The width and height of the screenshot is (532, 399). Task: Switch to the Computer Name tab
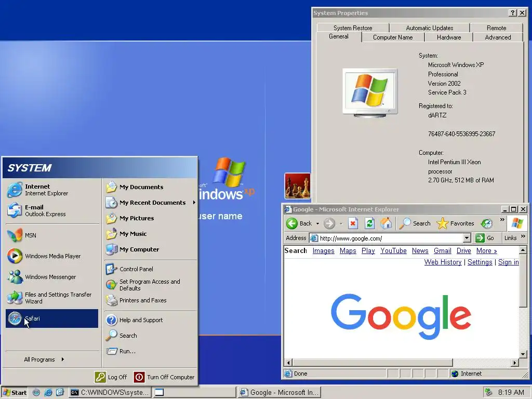(393, 37)
